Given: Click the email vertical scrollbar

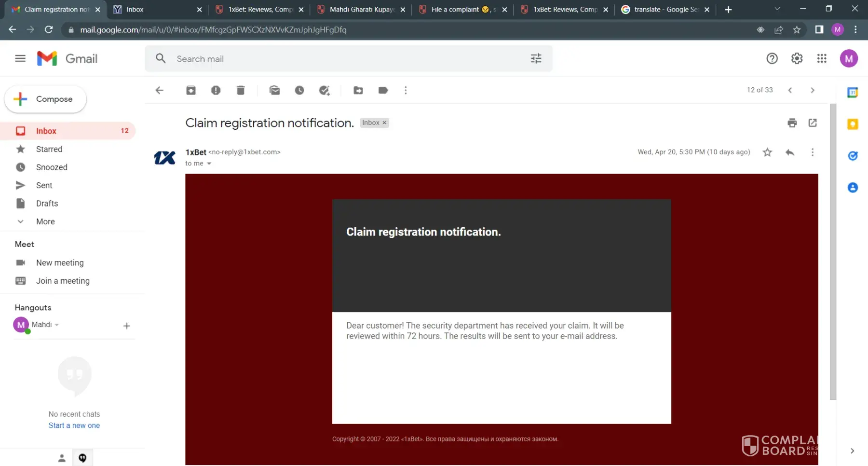Looking at the screenshot, I should tap(833, 251).
